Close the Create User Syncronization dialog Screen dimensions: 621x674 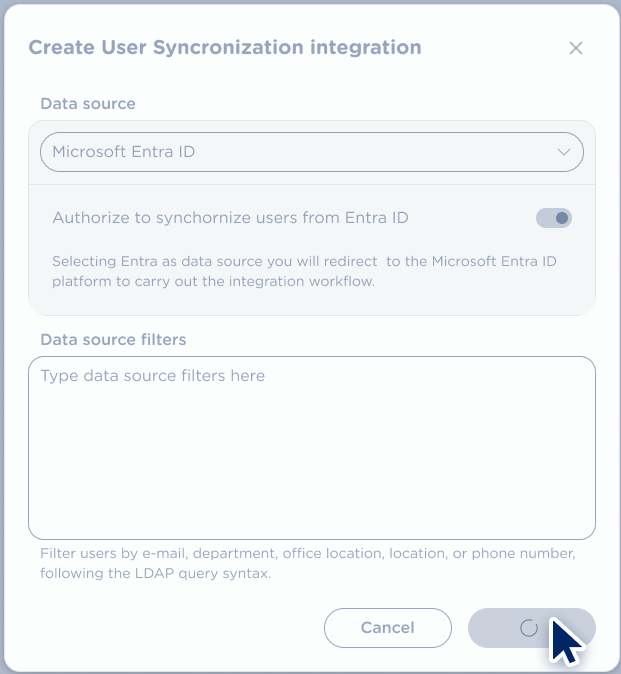(575, 48)
